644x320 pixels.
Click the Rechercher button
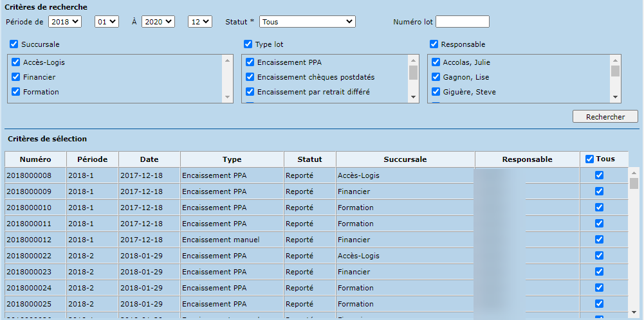[605, 117]
